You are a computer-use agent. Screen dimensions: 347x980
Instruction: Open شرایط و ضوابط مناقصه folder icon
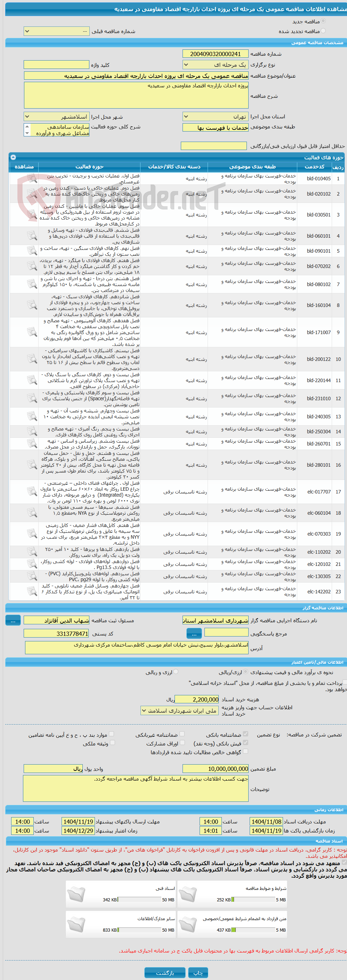click(188, 894)
